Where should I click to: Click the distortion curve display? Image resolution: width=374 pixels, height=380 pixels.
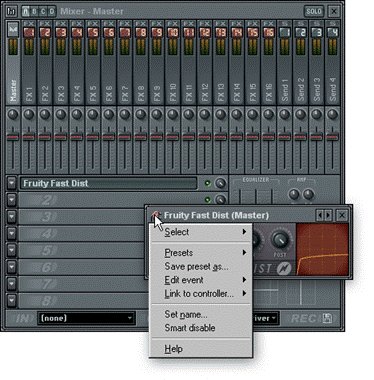coord(322,249)
